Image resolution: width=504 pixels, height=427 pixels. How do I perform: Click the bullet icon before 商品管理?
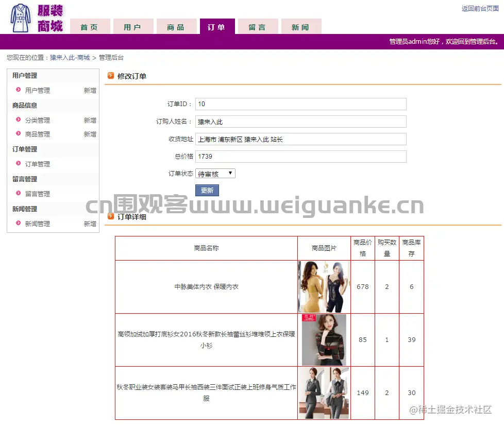click(x=19, y=133)
